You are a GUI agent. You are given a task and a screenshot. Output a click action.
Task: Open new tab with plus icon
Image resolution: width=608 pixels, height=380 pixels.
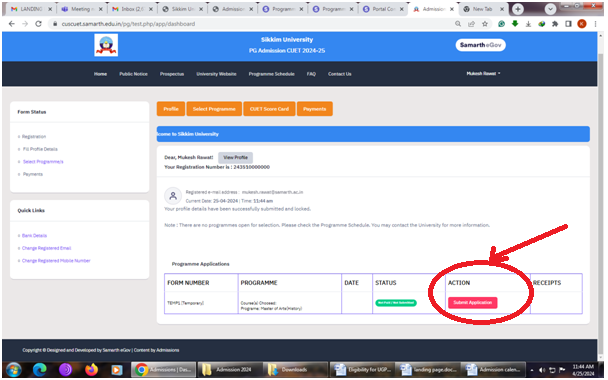518,9
